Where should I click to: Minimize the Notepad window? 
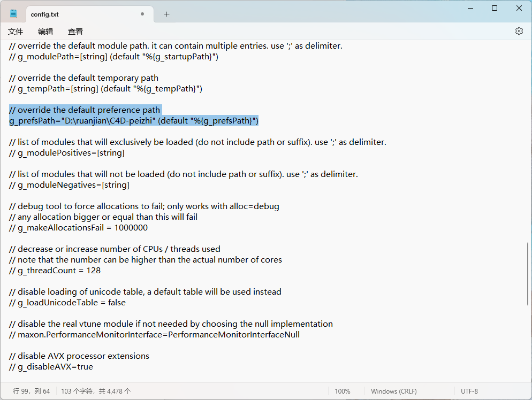[x=470, y=8]
